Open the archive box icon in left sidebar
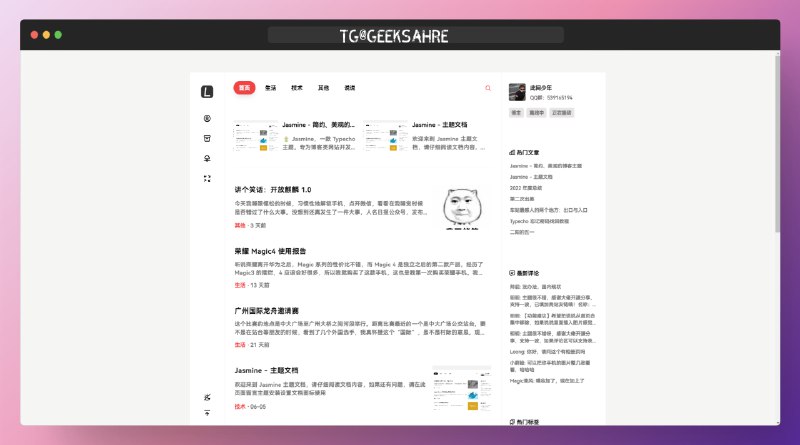Viewport: 800px width, 445px height. pyautogui.click(x=207, y=137)
